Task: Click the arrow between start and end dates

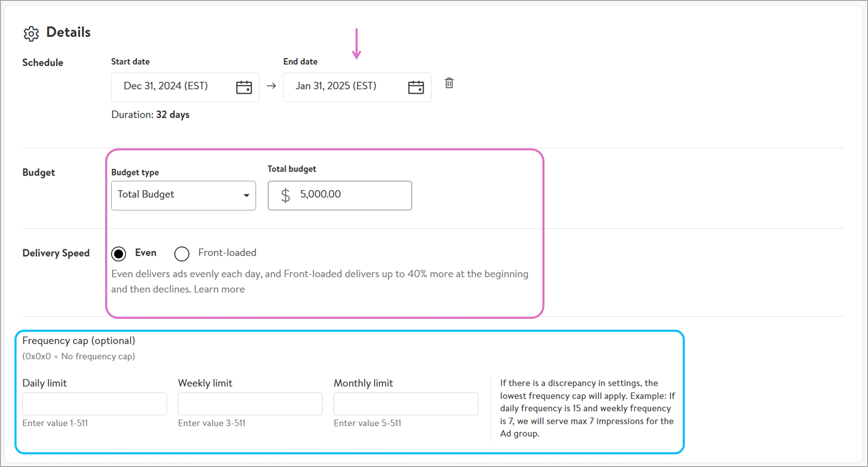Action: (x=271, y=86)
